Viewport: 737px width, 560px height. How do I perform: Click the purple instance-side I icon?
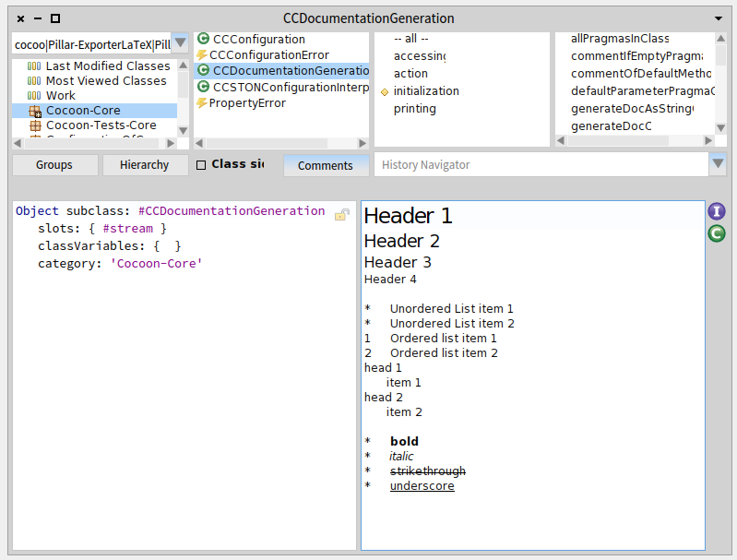click(717, 211)
